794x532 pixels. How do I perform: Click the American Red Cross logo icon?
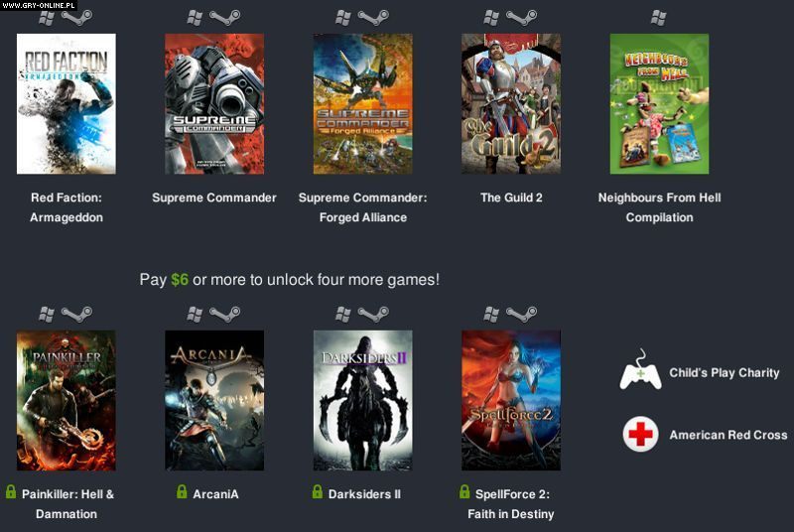(640, 434)
